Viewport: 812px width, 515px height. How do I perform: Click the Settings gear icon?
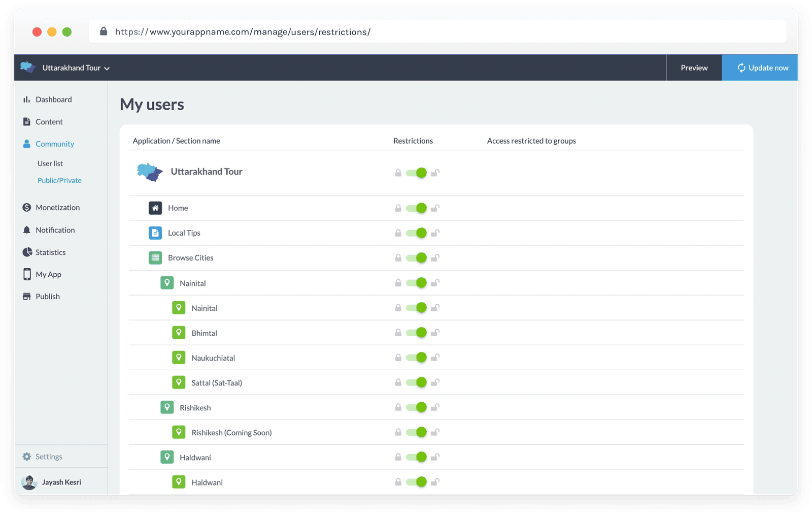tap(27, 457)
